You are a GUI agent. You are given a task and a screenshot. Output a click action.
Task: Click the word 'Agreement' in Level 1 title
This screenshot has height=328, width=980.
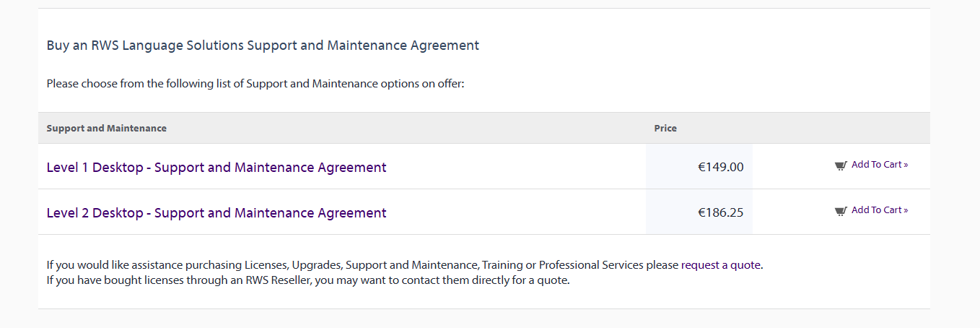[351, 168]
